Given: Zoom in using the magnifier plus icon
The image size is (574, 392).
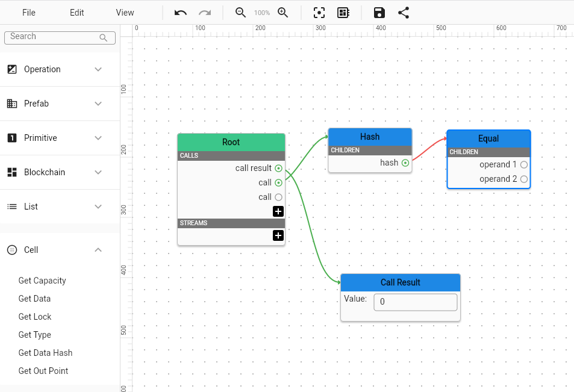Looking at the screenshot, I should coord(282,13).
